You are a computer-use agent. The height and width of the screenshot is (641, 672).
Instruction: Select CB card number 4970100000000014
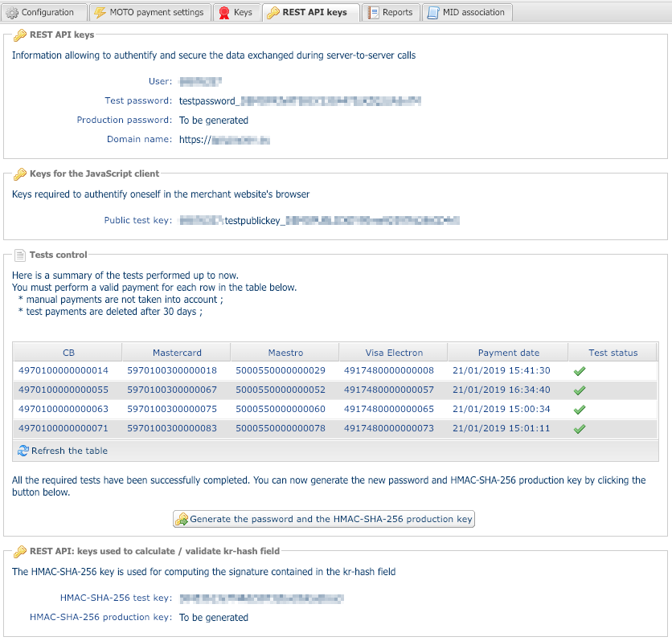tap(64, 370)
